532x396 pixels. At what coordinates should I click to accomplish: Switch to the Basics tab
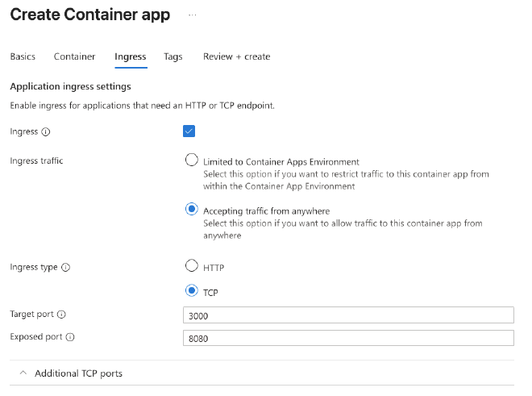pyautogui.click(x=23, y=56)
